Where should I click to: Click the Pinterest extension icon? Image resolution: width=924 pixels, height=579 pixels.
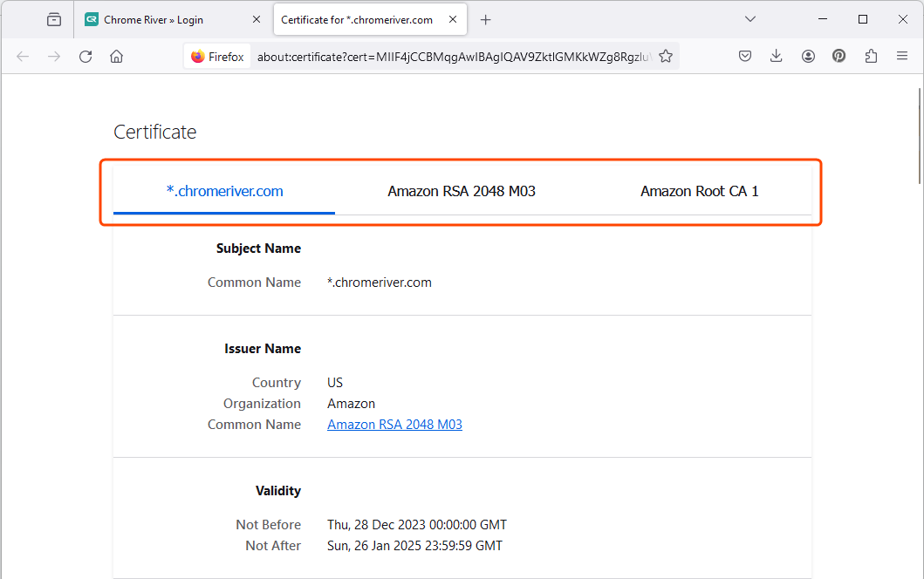[839, 57]
